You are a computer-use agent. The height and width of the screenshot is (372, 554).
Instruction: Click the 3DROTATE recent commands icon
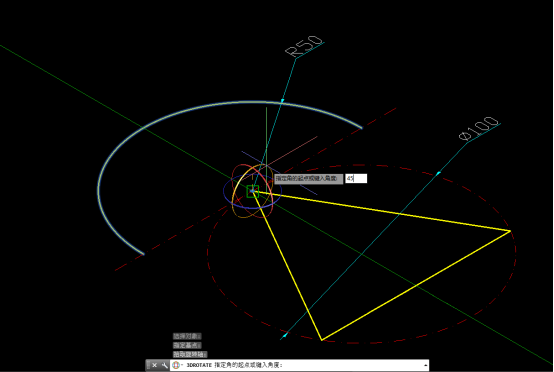point(176,365)
